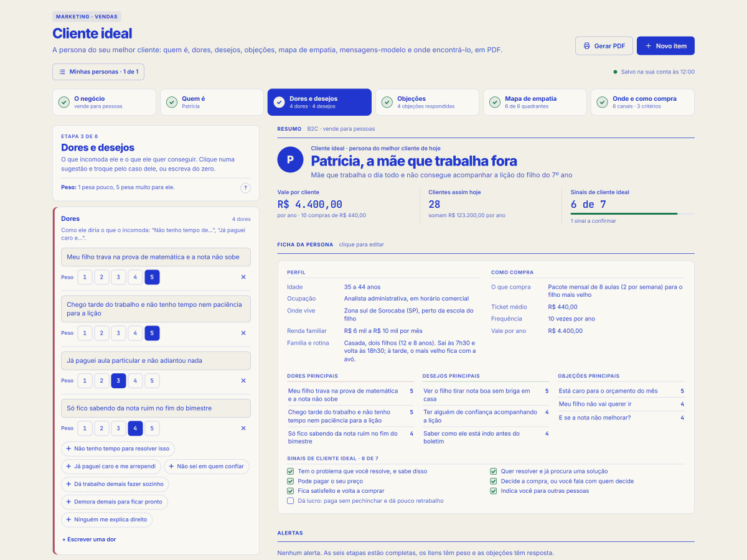Uncheck 'Pode pagar o seu preço'
The height and width of the screenshot is (560, 747).
(x=290, y=482)
